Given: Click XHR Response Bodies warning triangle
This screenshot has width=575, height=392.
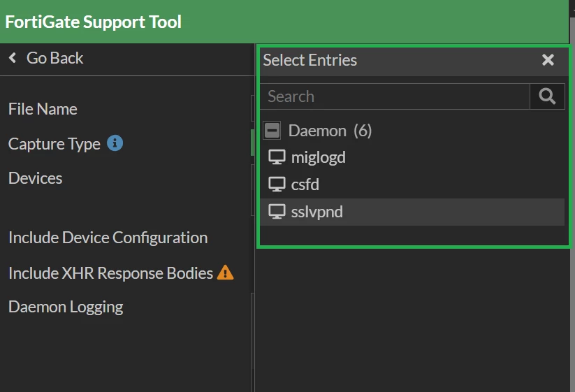Looking at the screenshot, I should (x=225, y=273).
